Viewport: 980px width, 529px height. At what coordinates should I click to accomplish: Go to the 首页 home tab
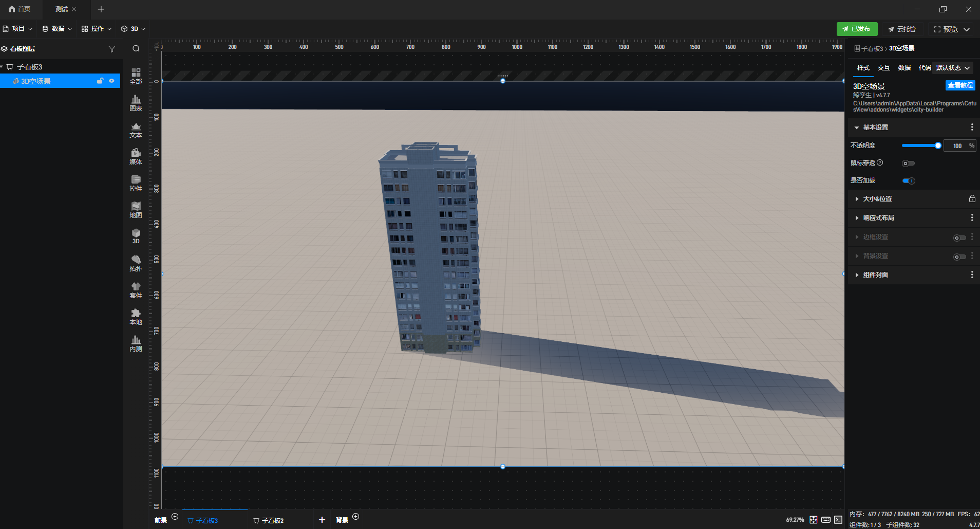[x=20, y=9]
